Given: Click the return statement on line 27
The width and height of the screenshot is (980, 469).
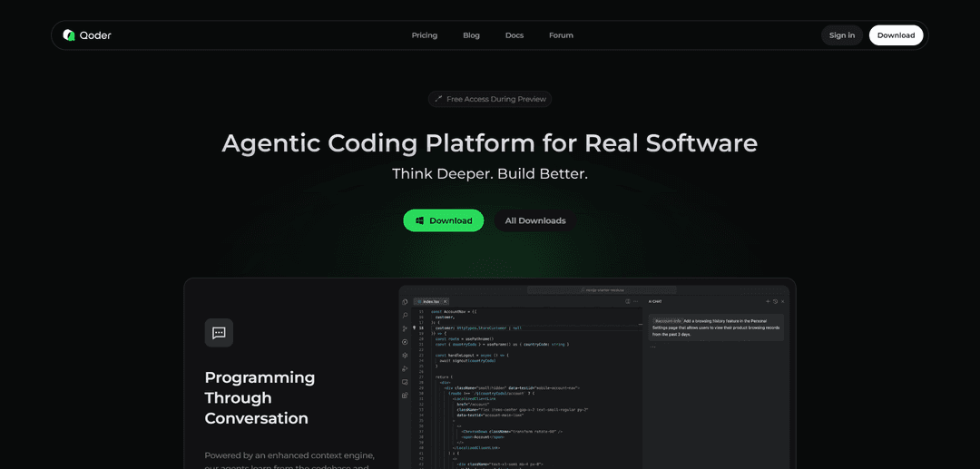Looking at the screenshot, I should coord(444,376).
